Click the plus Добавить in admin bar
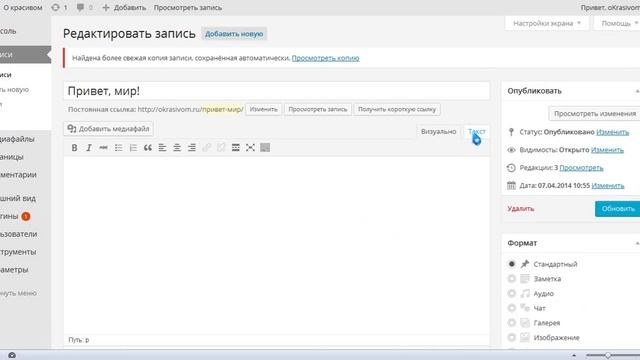 [124, 7]
